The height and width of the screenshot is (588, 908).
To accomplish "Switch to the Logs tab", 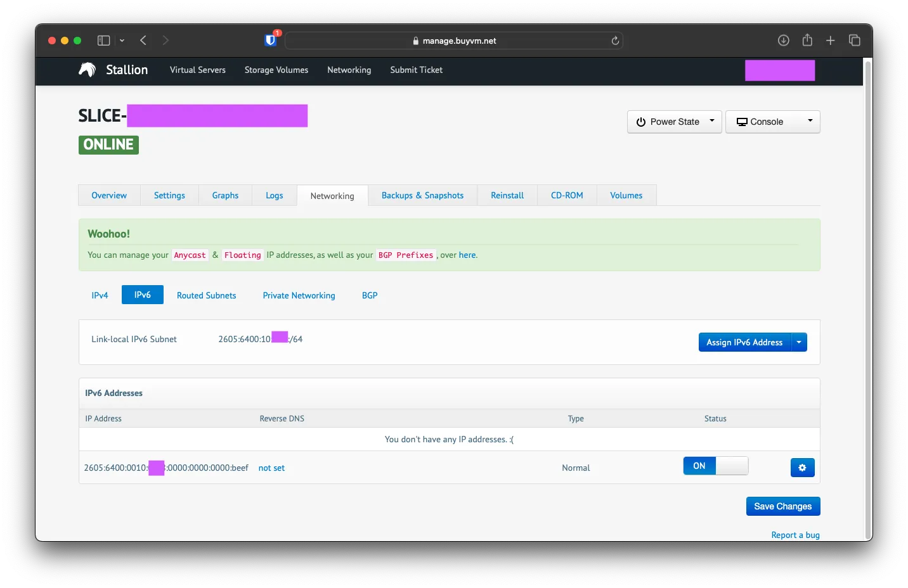I will [x=275, y=195].
